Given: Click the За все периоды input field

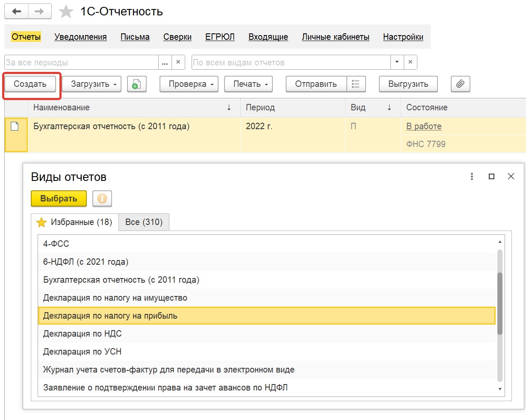Looking at the screenshot, I should point(81,62).
